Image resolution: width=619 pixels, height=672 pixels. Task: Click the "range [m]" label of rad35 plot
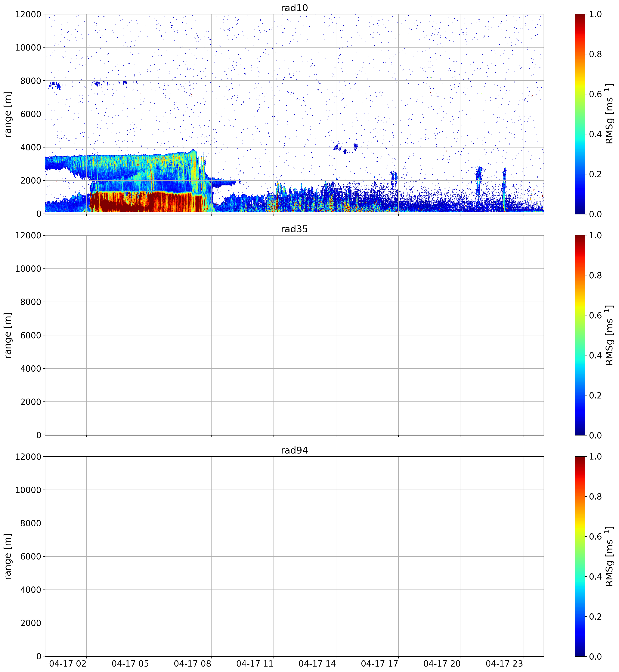coord(8,335)
